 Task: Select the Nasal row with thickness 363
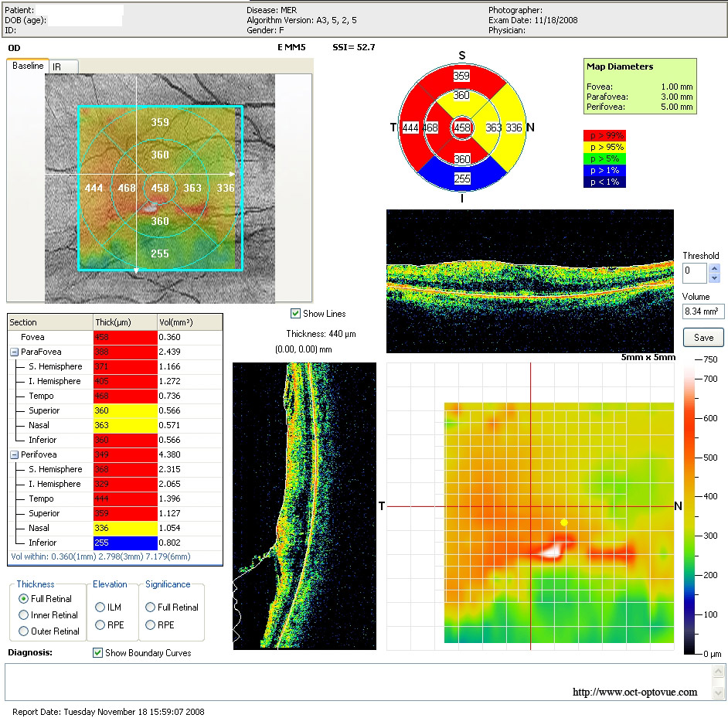point(115,425)
